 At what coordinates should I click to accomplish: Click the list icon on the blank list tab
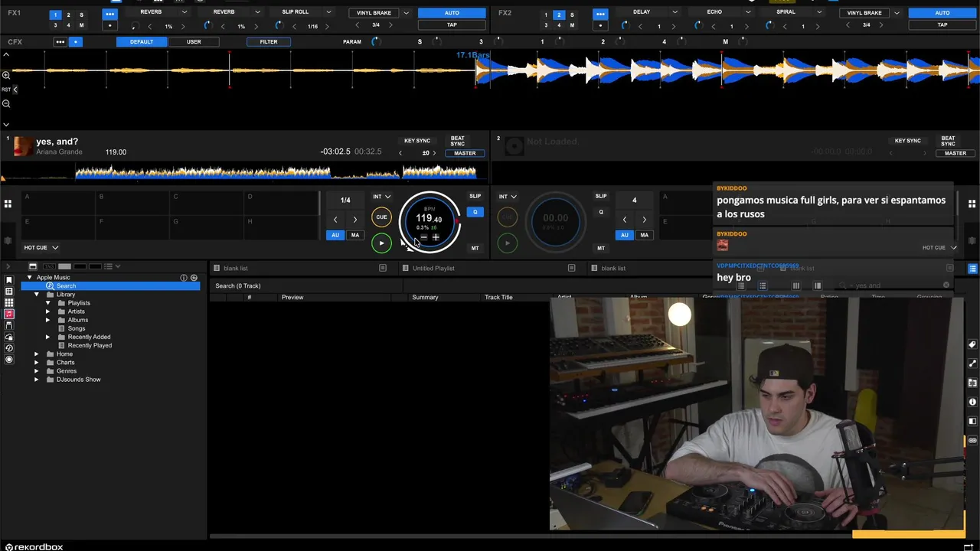pyautogui.click(x=383, y=268)
